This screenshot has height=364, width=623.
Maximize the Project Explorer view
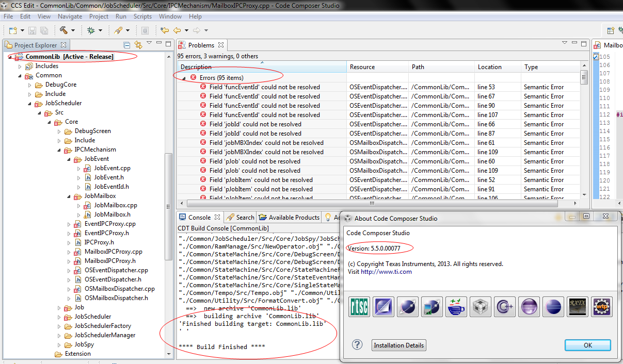tap(168, 44)
